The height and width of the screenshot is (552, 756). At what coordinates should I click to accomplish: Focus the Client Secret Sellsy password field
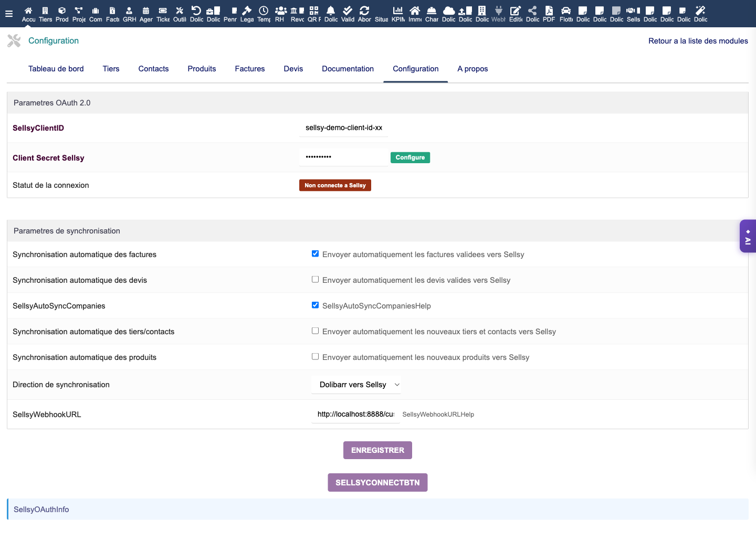pos(344,157)
